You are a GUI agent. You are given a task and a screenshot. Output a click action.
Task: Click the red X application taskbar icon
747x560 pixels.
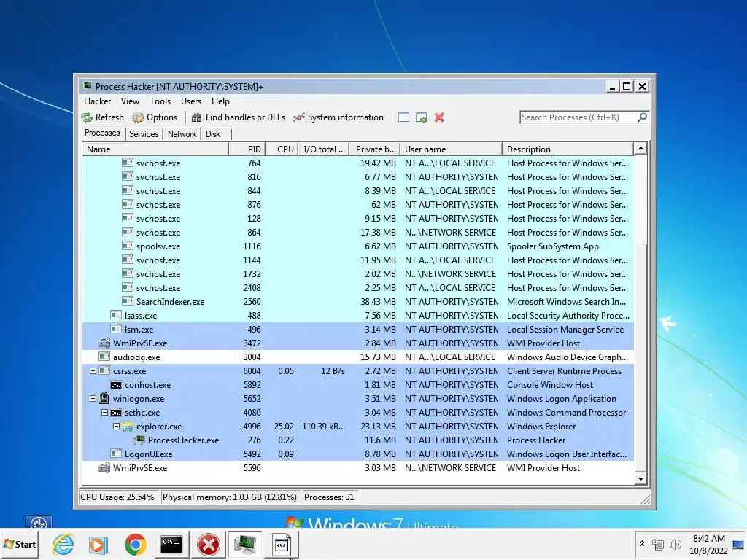tap(208, 544)
